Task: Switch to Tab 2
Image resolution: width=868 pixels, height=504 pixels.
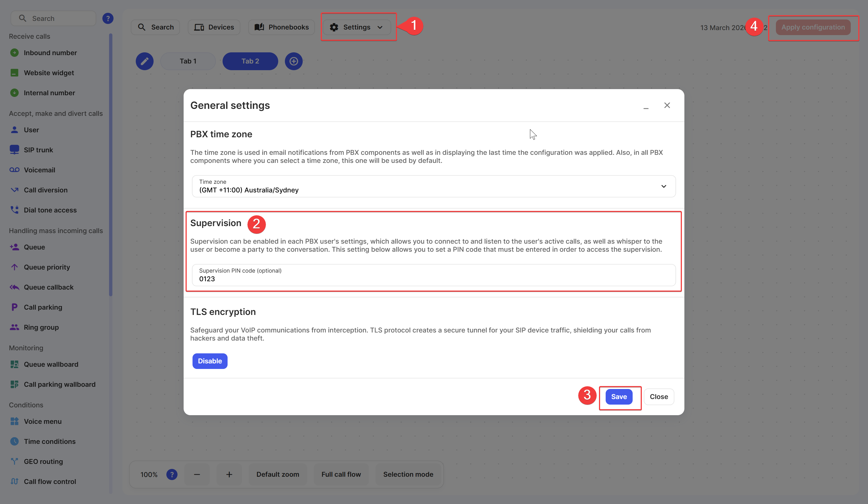Action: pos(250,61)
